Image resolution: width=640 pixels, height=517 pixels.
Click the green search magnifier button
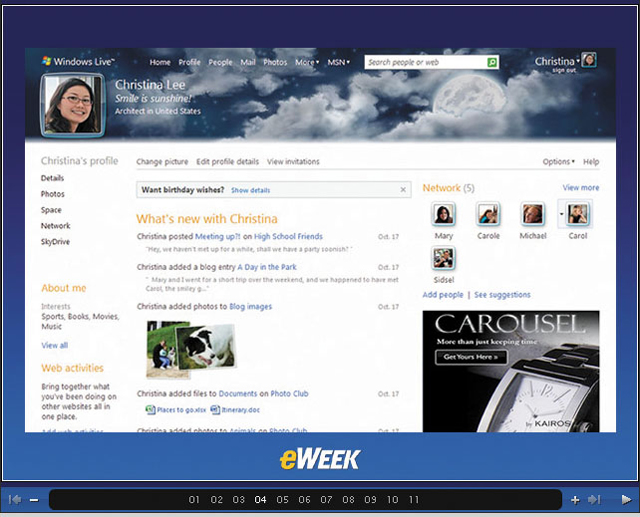point(492,62)
